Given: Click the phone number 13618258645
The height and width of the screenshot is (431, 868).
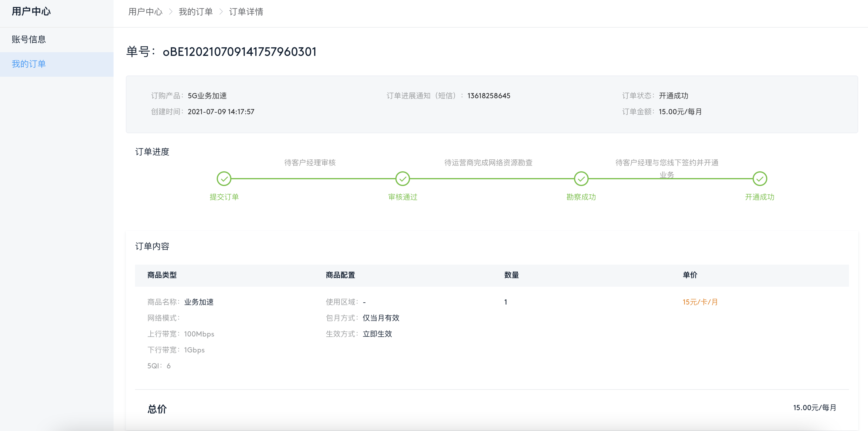Looking at the screenshot, I should (489, 96).
